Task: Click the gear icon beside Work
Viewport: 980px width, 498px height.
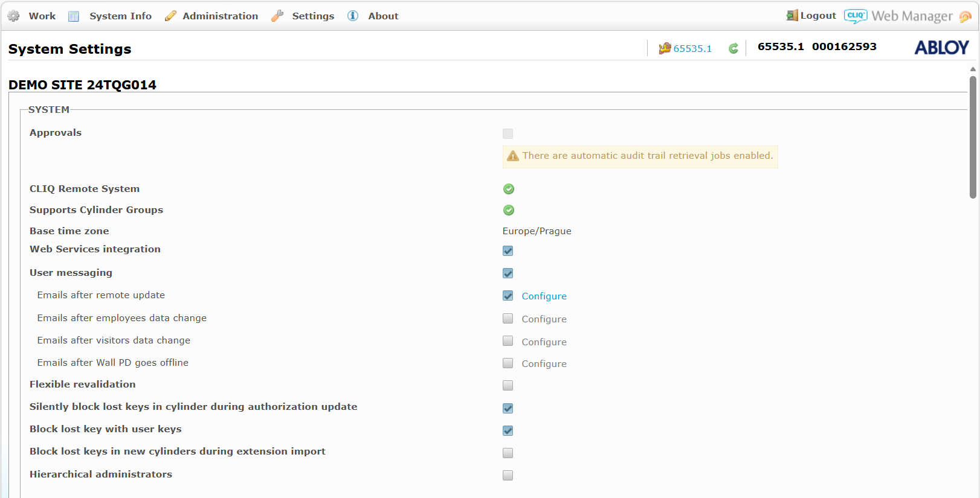Action: click(13, 16)
